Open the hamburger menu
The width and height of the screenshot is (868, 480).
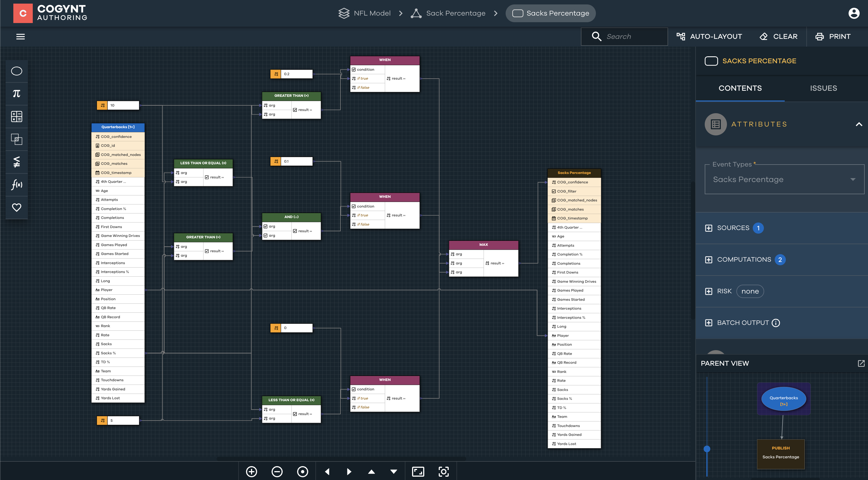[x=21, y=37]
